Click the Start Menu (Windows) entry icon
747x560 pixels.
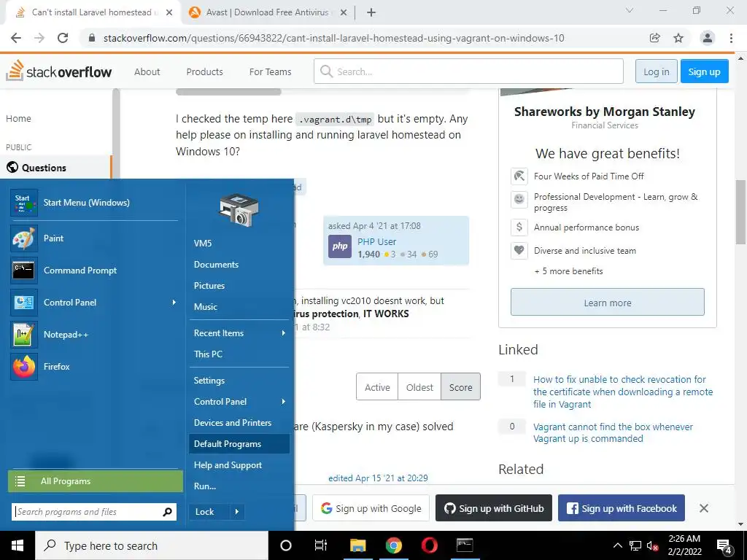click(x=24, y=203)
